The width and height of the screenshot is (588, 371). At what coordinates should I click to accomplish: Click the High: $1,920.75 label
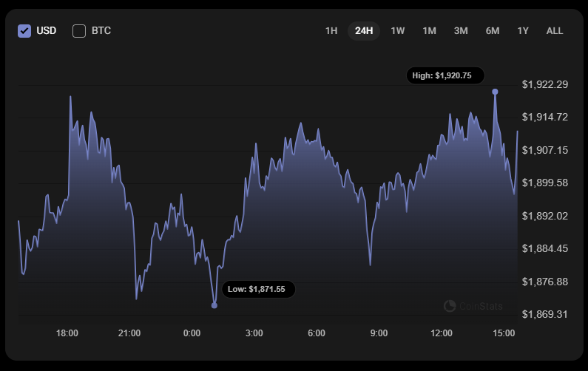(445, 75)
